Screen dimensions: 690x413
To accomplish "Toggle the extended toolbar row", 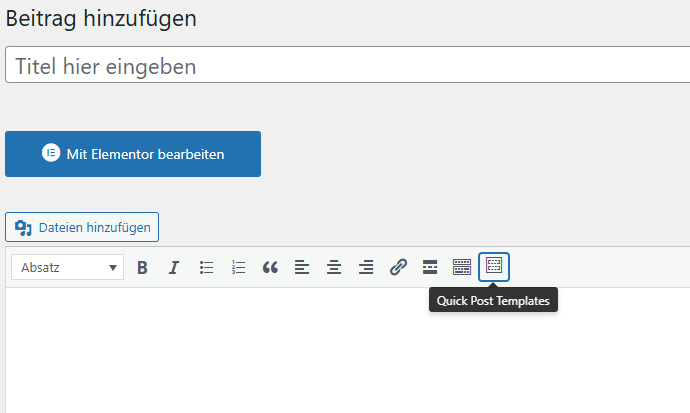I will (x=462, y=267).
